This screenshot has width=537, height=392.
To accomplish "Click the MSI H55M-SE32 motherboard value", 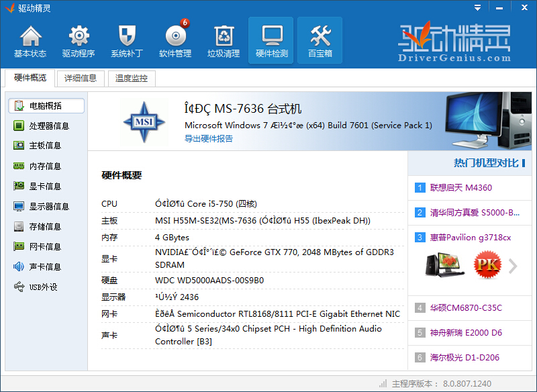I will coord(262,220).
